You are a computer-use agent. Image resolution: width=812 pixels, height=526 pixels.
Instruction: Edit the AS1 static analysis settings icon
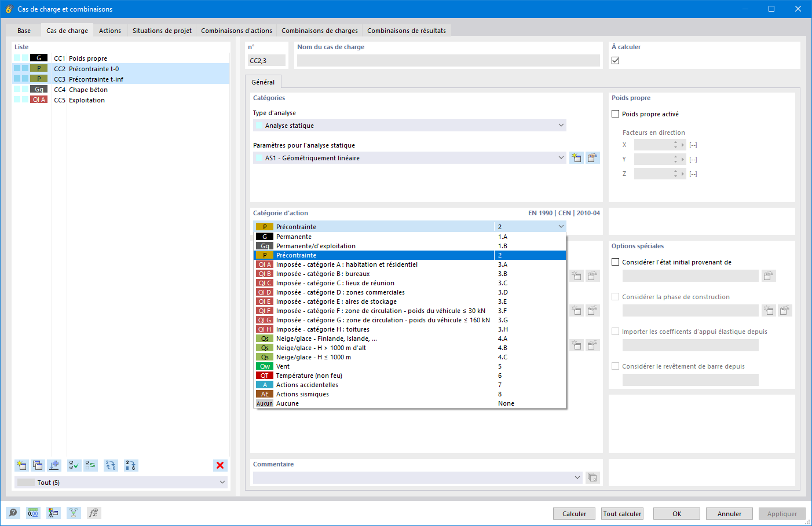(x=592, y=158)
